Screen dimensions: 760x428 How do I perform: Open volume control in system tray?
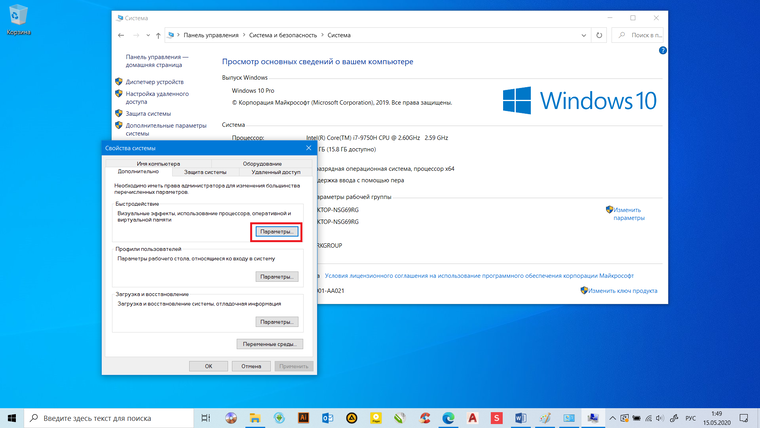[x=660, y=418]
